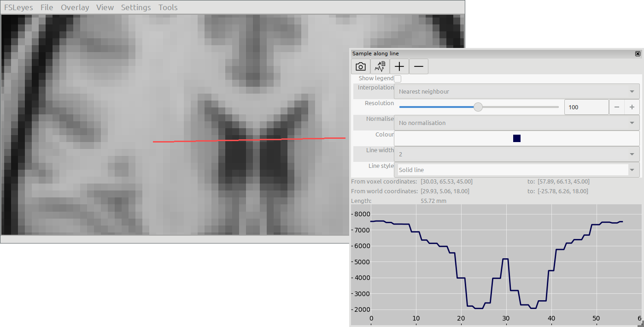The height and width of the screenshot is (327, 644).
Task: Open the Settings menu
Action: click(x=136, y=7)
